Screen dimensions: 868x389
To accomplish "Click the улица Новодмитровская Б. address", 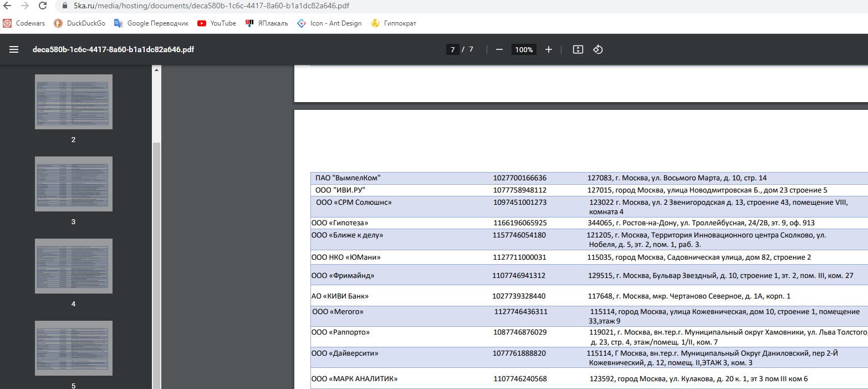I will (x=707, y=190).
